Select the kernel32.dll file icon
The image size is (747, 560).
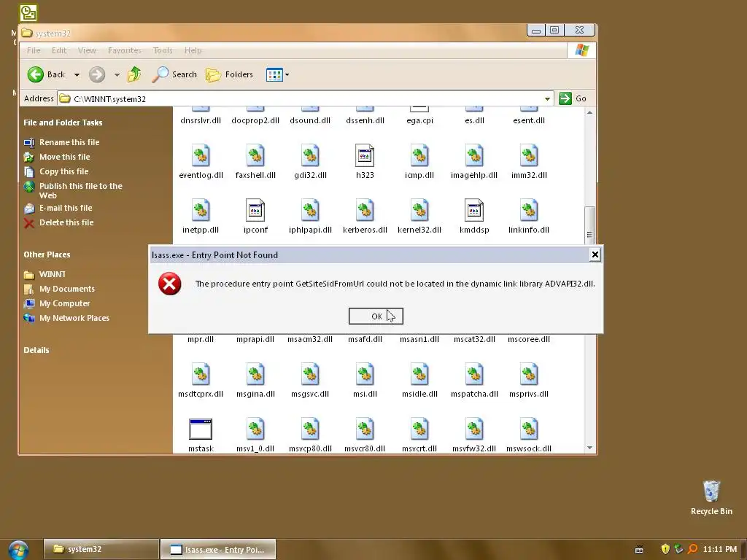pyautogui.click(x=419, y=210)
